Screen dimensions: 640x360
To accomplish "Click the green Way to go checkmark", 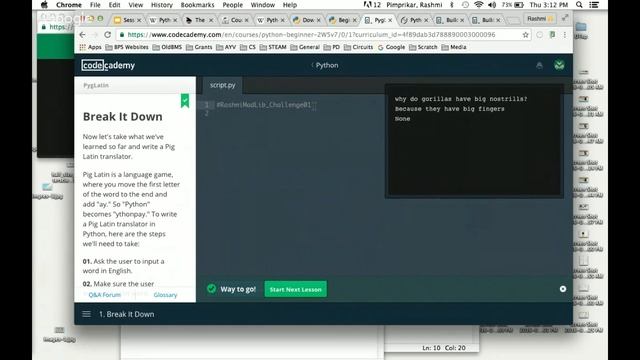I will [211, 289].
